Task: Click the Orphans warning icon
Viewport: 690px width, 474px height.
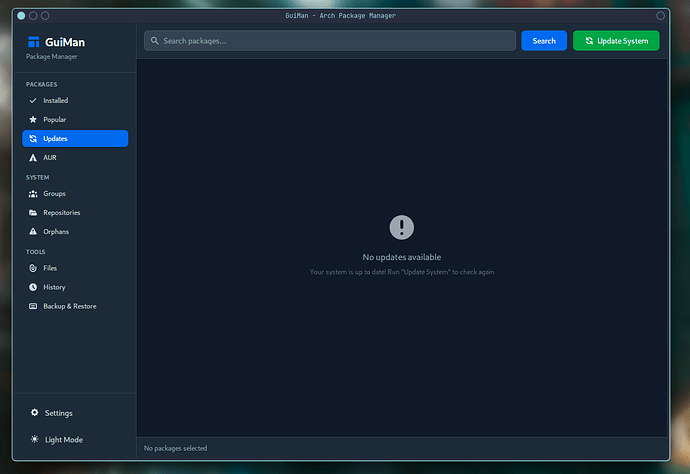Action: click(33, 232)
